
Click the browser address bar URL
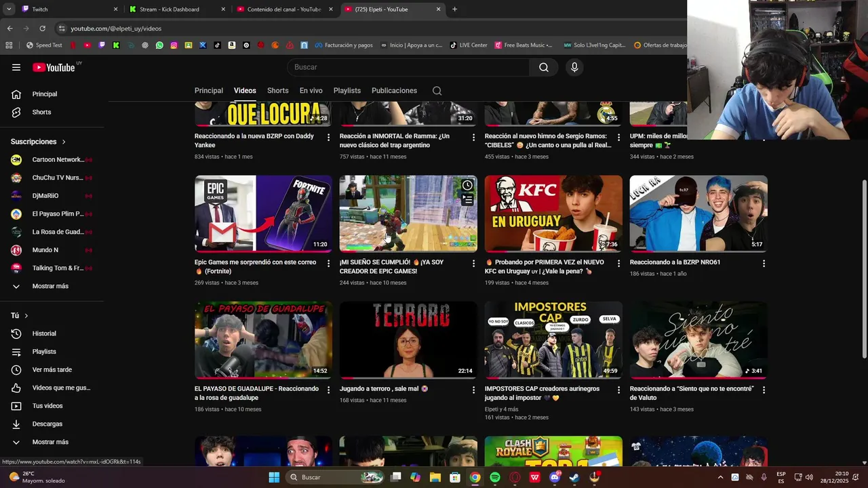[x=116, y=28]
